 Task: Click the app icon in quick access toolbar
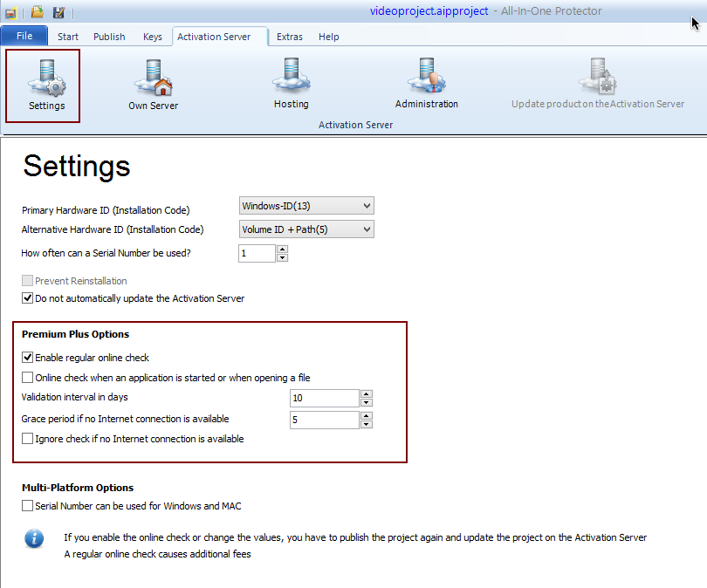point(10,12)
